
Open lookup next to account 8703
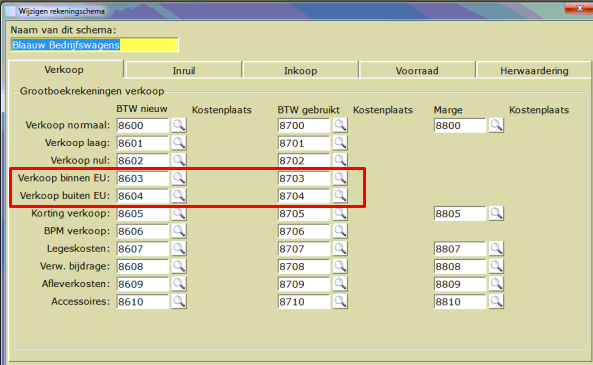coord(340,178)
